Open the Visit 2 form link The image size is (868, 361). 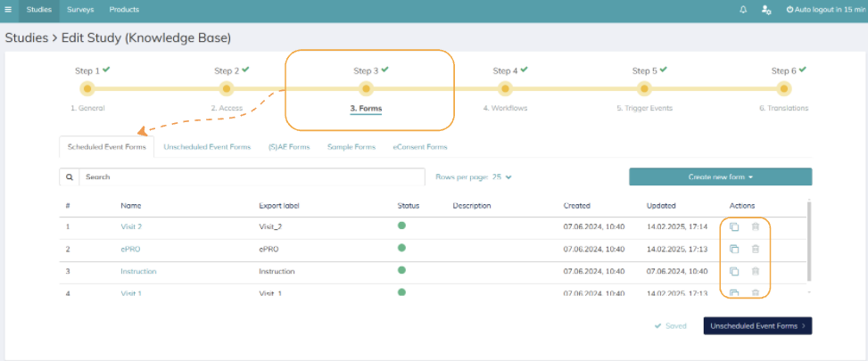pos(131,226)
